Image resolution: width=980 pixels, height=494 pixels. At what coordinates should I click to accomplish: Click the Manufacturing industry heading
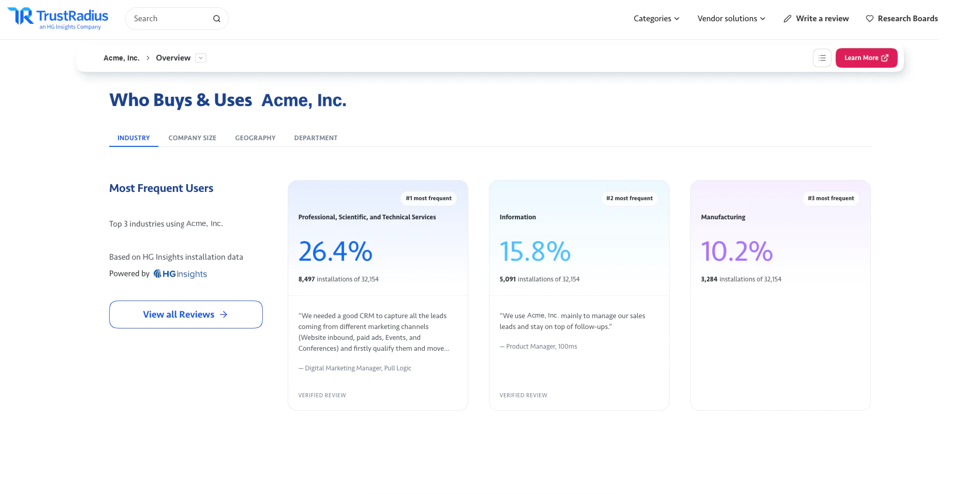[x=723, y=217]
